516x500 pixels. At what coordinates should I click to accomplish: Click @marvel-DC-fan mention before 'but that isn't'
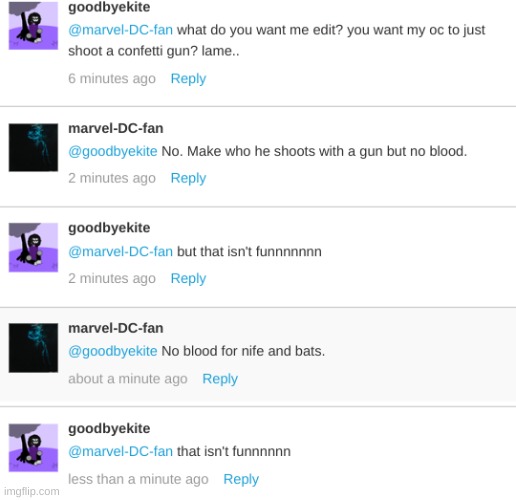121,252
